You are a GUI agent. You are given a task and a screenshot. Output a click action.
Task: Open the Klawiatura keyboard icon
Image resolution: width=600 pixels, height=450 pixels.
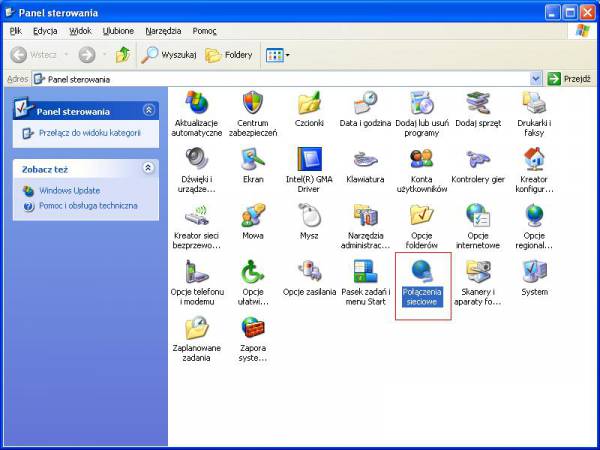365,159
